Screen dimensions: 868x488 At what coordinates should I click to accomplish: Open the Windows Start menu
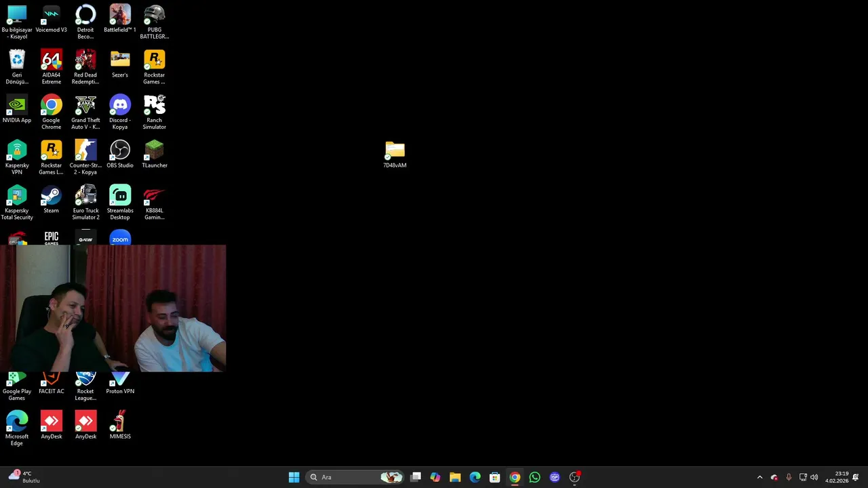pyautogui.click(x=294, y=477)
